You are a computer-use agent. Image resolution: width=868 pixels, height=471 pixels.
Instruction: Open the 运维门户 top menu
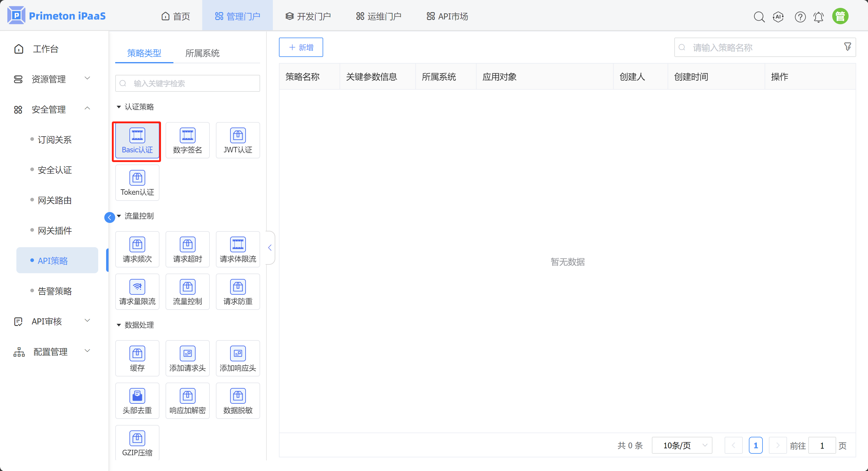379,16
